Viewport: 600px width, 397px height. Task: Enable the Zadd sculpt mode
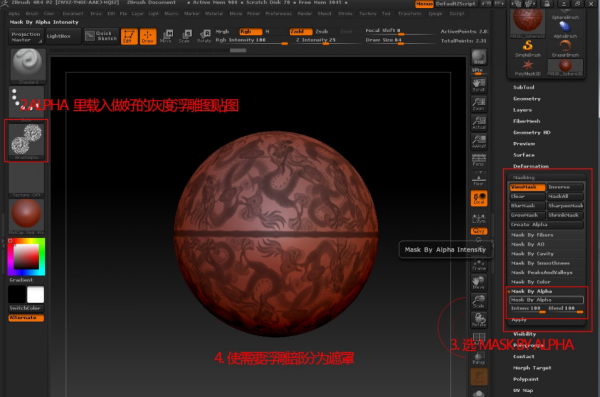[301, 31]
